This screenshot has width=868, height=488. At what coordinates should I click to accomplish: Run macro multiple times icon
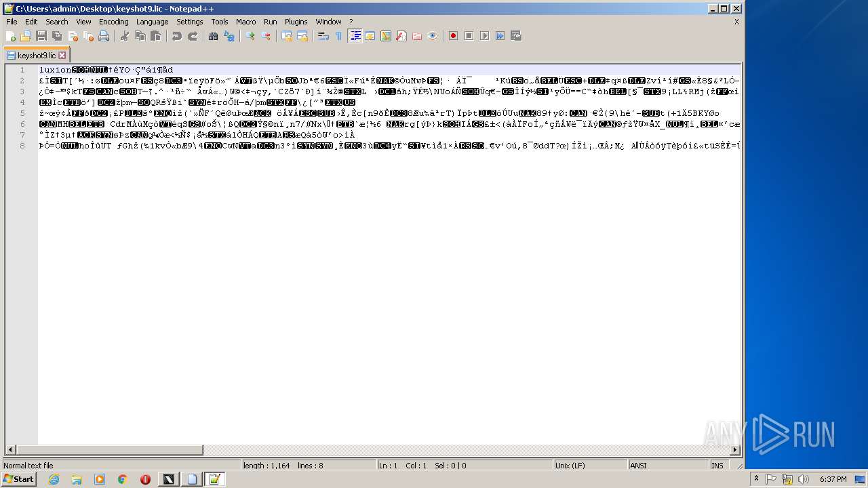[x=500, y=36]
